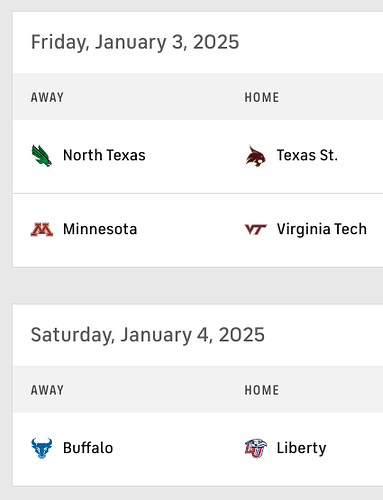Open the North Texas team link
This screenshot has height=500, width=383.
(x=104, y=155)
